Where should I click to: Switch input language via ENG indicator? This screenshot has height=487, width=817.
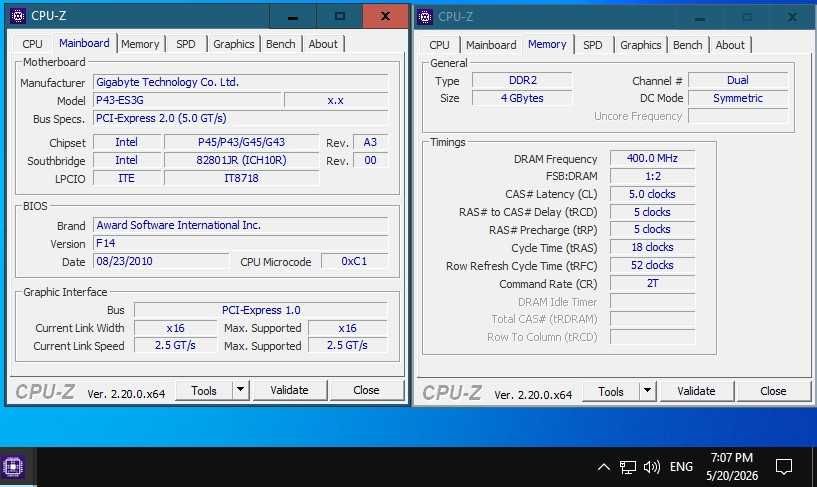[x=681, y=467]
